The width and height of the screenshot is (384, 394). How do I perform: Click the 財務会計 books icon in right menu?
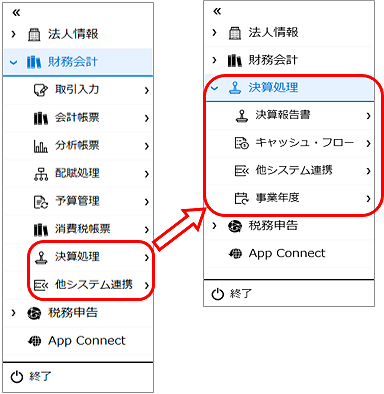pyautogui.click(x=235, y=60)
